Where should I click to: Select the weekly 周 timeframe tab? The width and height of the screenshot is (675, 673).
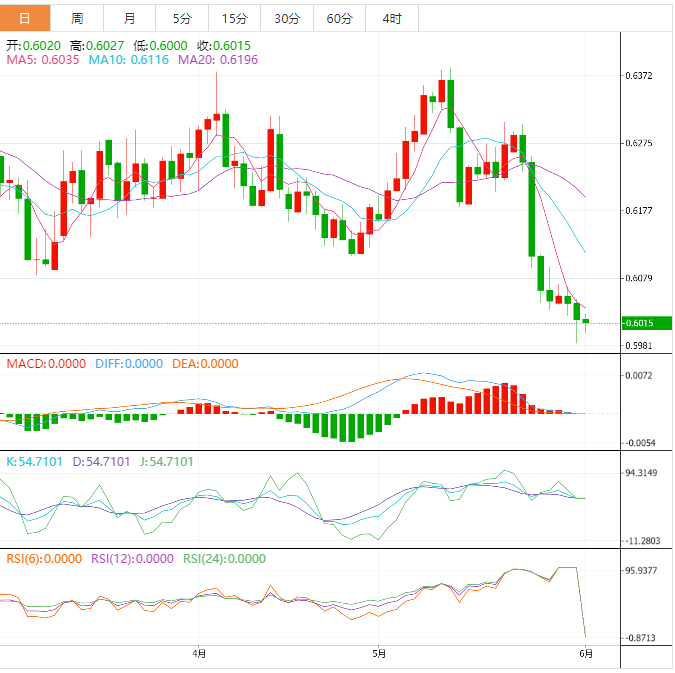[x=77, y=18]
